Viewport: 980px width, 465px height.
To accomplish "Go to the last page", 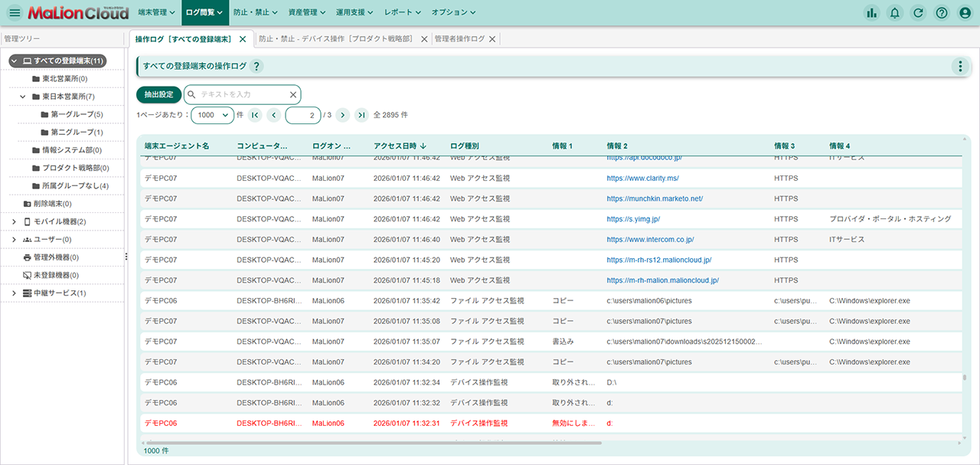I will click(x=361, y=115).
